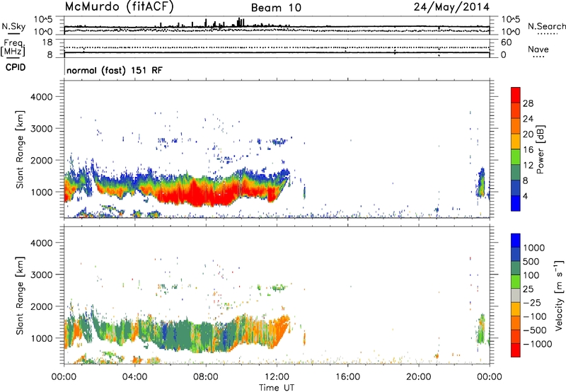Click the 20:00 time axis tick label
This screenshot has height=392, width=566.
[419, 377]
